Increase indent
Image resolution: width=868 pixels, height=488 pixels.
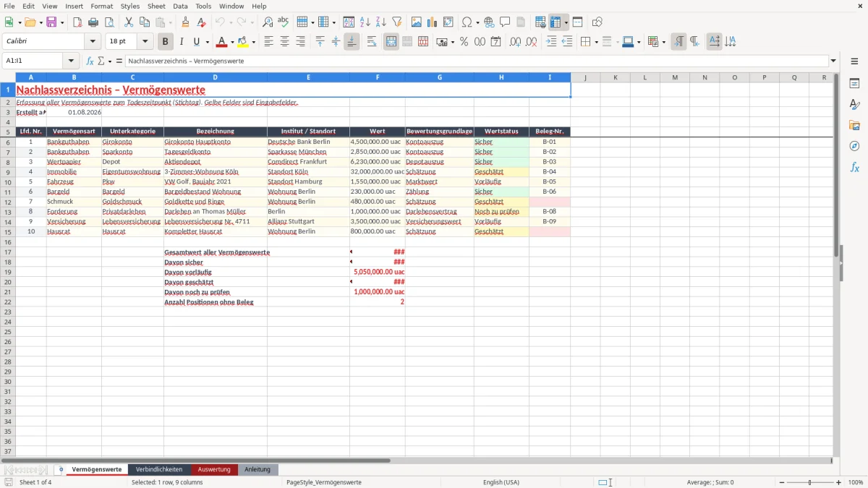pos(551,42)
